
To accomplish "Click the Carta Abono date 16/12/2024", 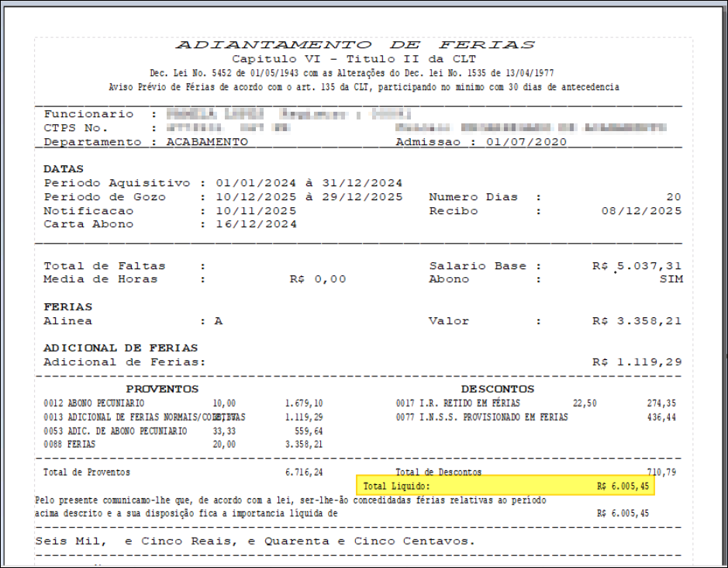I will tap(256, 224).
